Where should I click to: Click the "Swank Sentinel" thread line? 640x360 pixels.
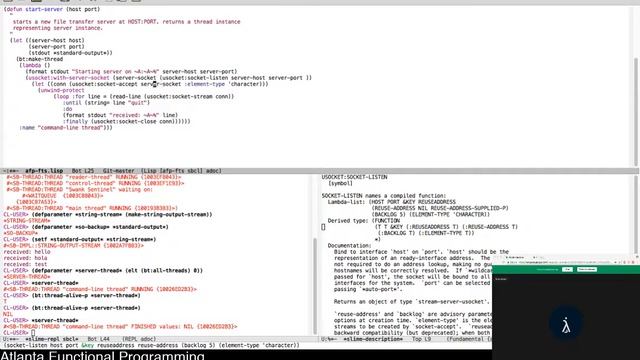coord(79,189)
